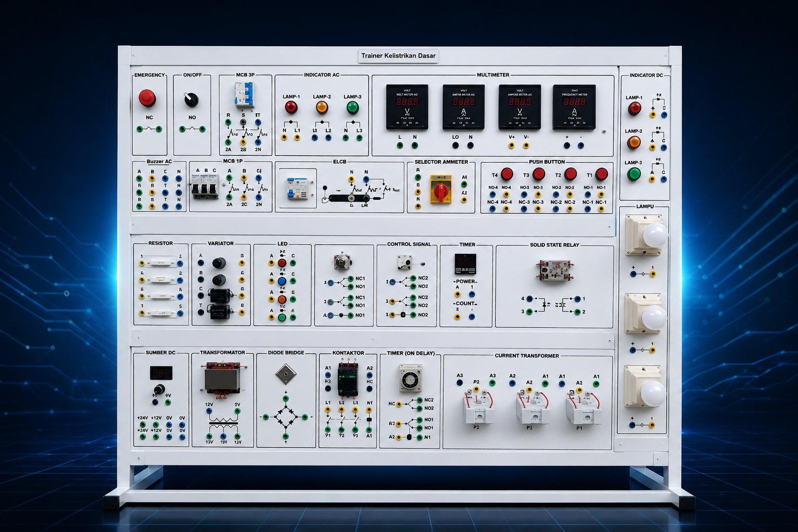Viewport: 798px width, 532px height.
Task: Click the green LAMP-3 in Indicator AC
Action: tap(352, 108)
